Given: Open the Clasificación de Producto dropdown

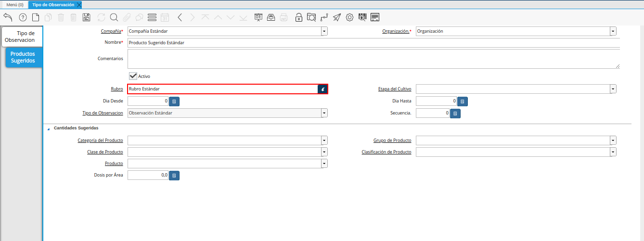Looking at the screenshot, I should [x=613, y=152].
